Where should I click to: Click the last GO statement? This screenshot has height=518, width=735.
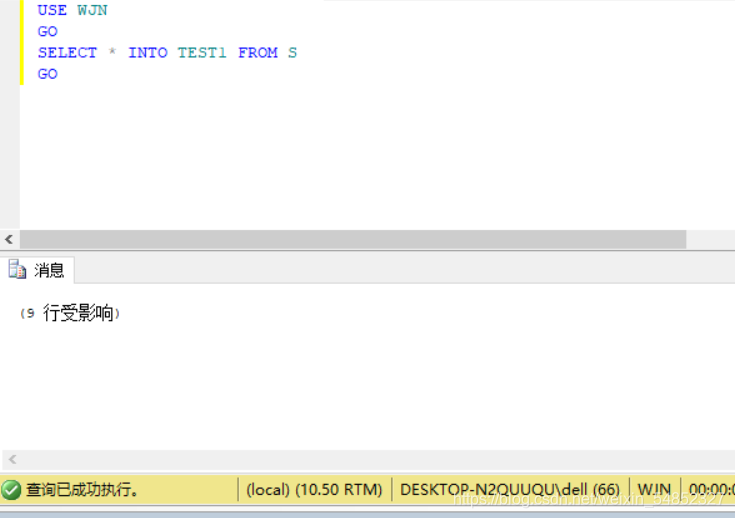click(x=47, y=74)
